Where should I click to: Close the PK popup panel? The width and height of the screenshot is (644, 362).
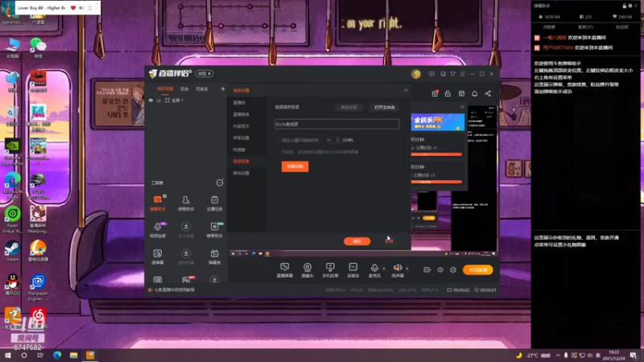462,107
